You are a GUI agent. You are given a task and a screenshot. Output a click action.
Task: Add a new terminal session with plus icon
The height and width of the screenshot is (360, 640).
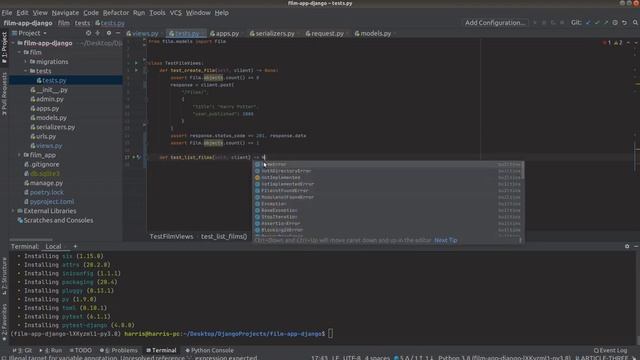click(75, 247)
